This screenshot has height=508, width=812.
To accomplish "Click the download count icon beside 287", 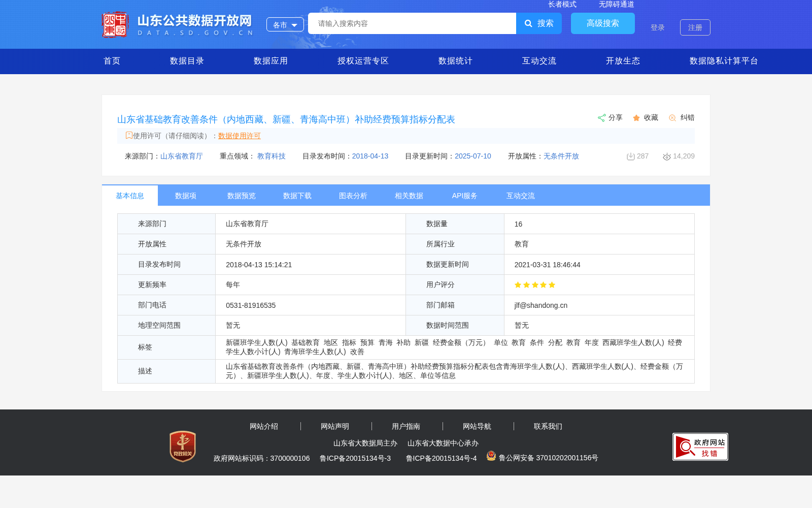I will point(631,156).
